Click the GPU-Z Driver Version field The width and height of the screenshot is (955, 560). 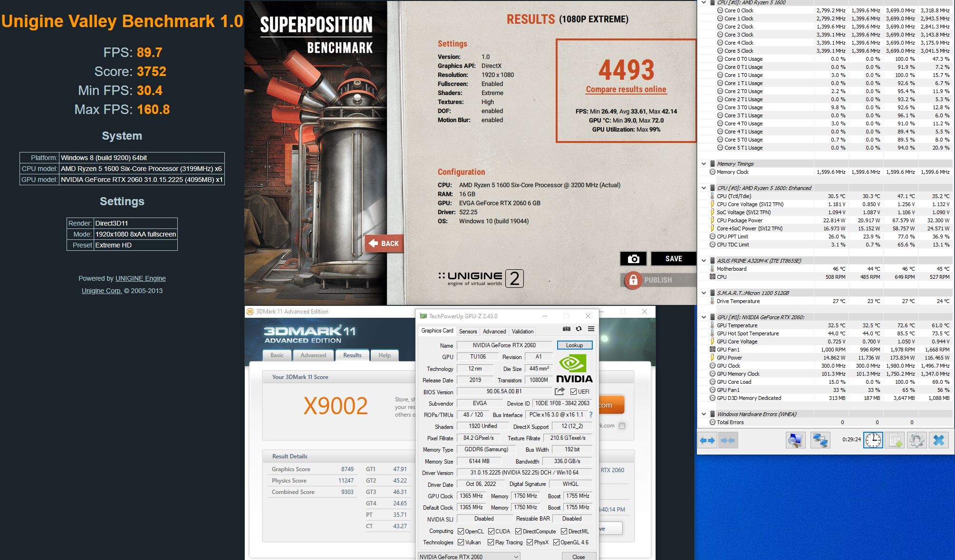click(x=524, y=473)
